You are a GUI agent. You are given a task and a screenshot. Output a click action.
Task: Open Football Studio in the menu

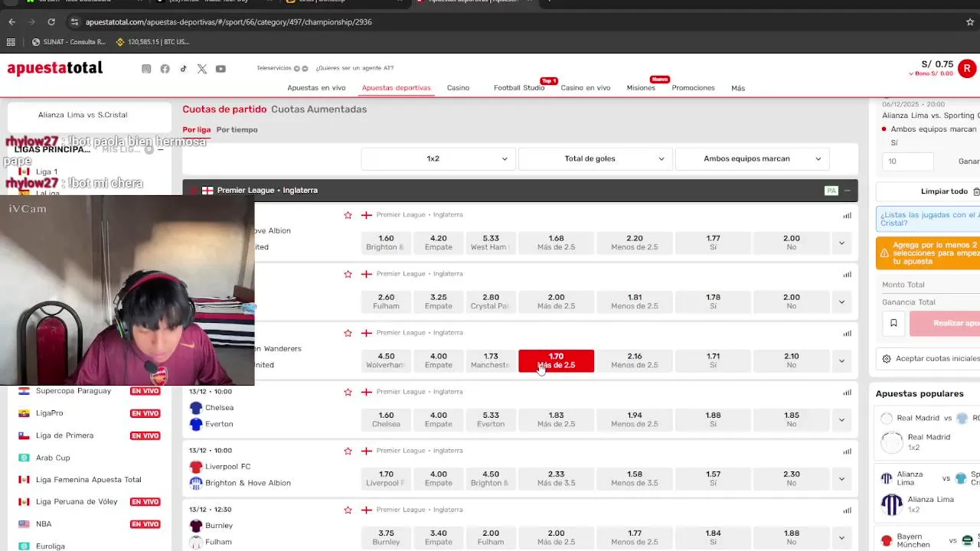tap(519, 88)
